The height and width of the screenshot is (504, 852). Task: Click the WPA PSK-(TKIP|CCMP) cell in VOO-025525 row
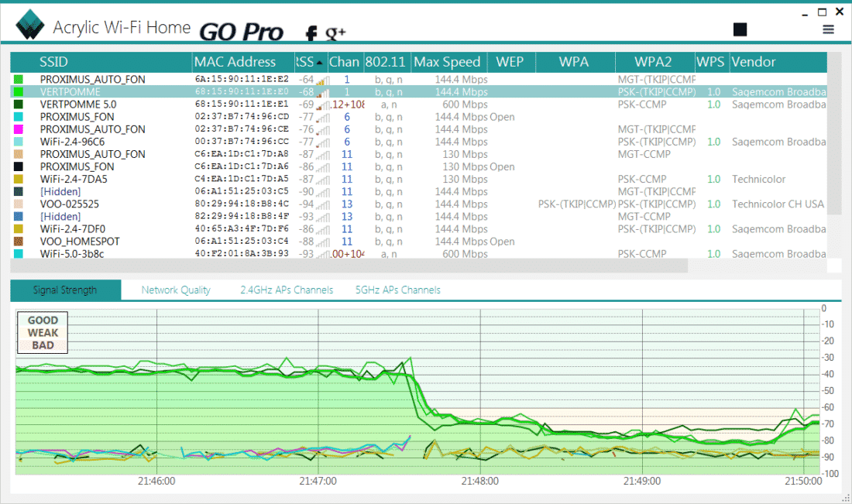[577, 204]
